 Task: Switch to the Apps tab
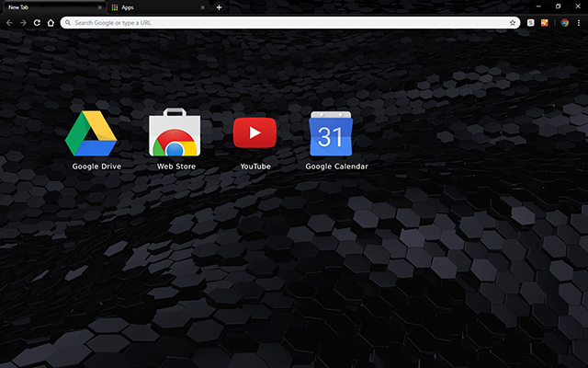tap(152, 7)
